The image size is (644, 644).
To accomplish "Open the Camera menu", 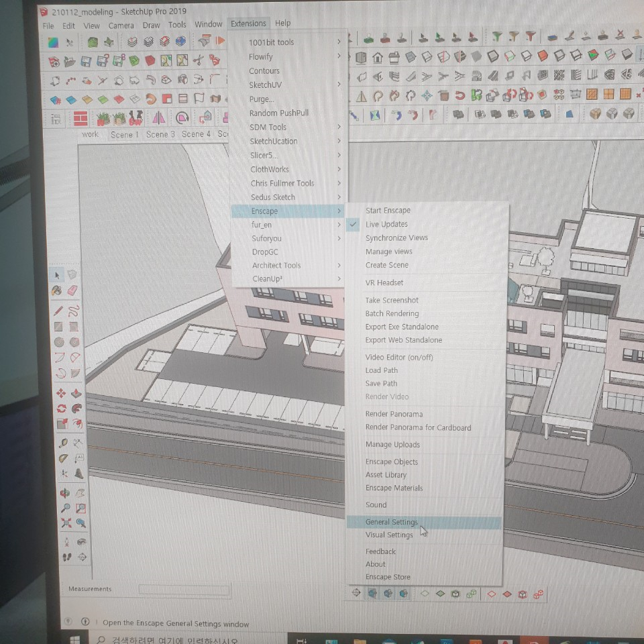I will coord(121,25).
